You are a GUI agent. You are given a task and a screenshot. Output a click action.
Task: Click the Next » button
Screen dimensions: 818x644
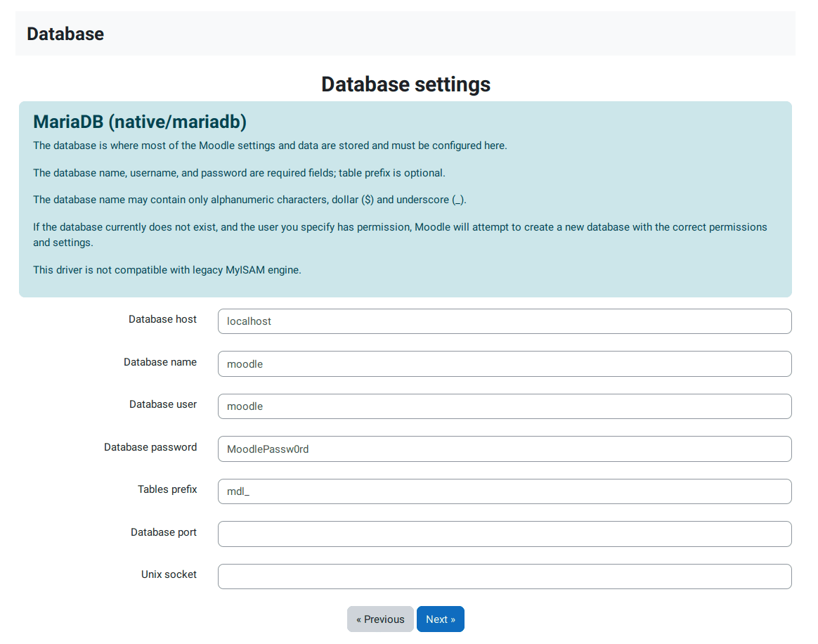[441, 619]
